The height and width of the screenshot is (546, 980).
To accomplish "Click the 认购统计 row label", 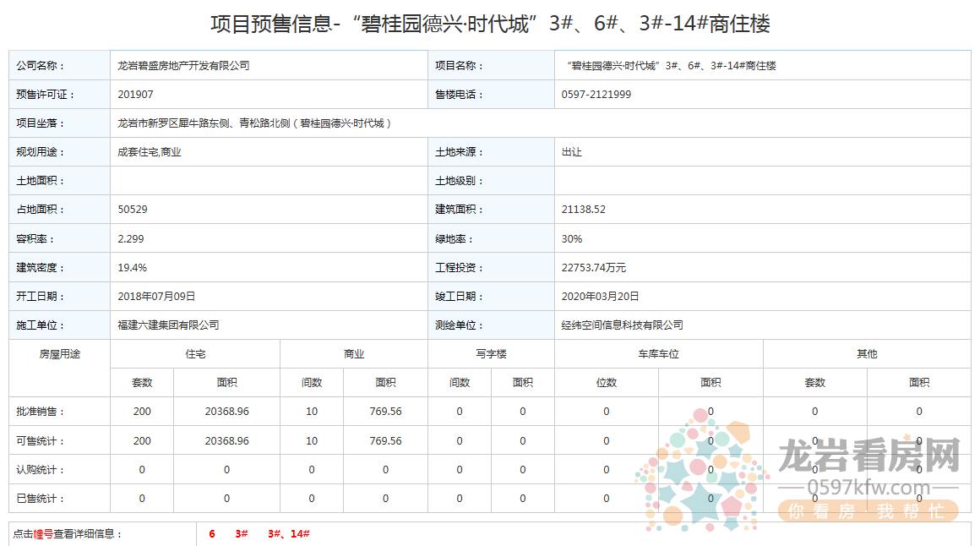I will [40, 470].
